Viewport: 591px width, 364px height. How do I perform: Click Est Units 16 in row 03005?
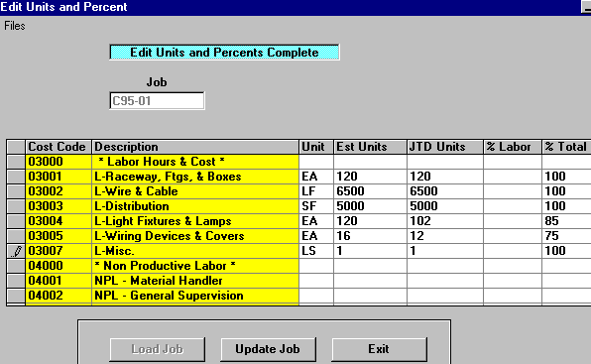370,236
